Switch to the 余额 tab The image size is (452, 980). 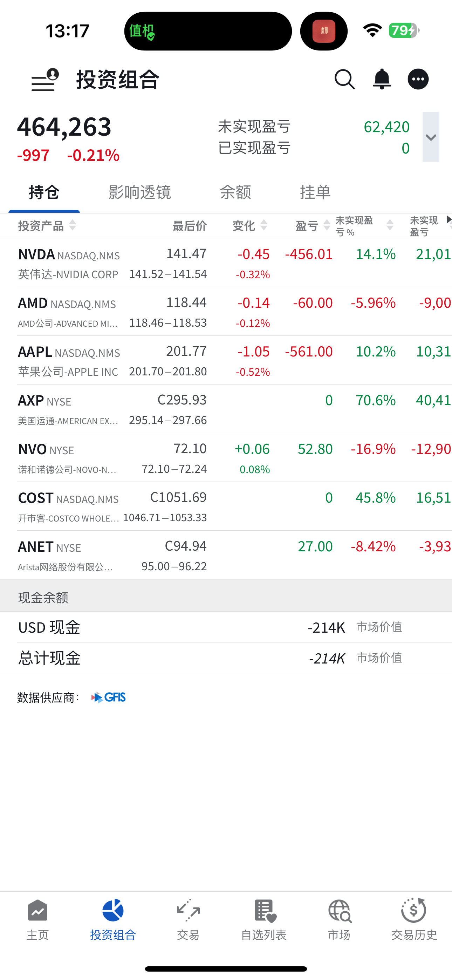235,192
